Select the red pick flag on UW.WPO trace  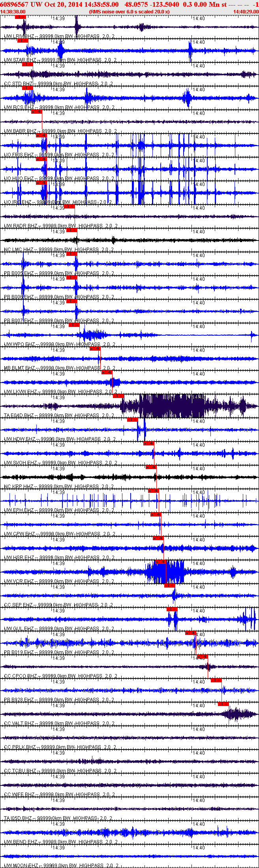point(74,325)
